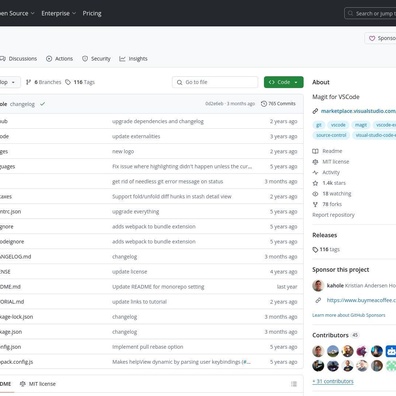
Task: Open the Discussions tab
Action: (x=19, y=59)
